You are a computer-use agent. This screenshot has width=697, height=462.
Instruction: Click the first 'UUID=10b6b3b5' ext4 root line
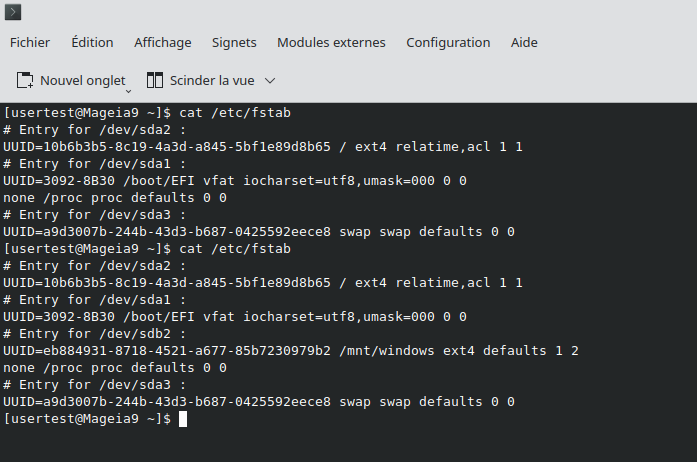pos(263,147)
